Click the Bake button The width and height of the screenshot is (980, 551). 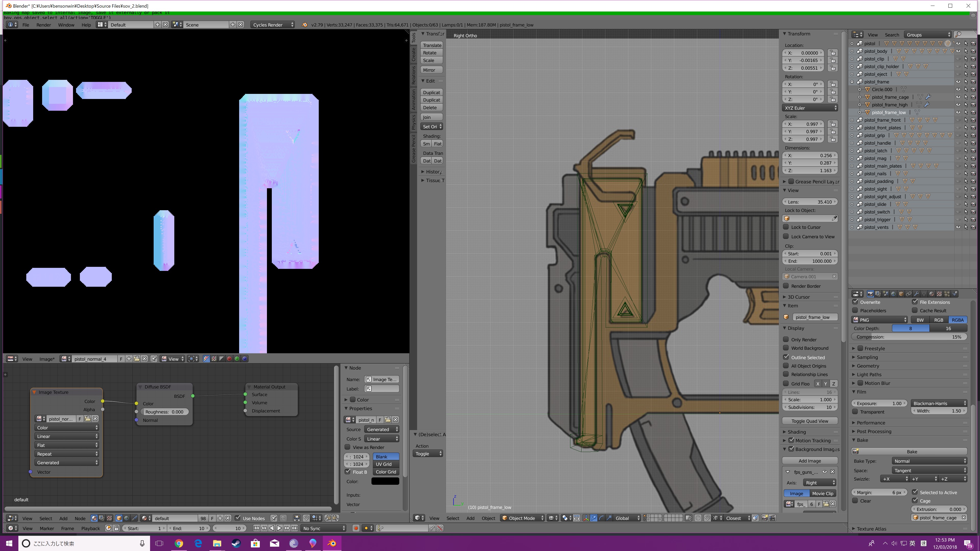click(x=912, y=451)
